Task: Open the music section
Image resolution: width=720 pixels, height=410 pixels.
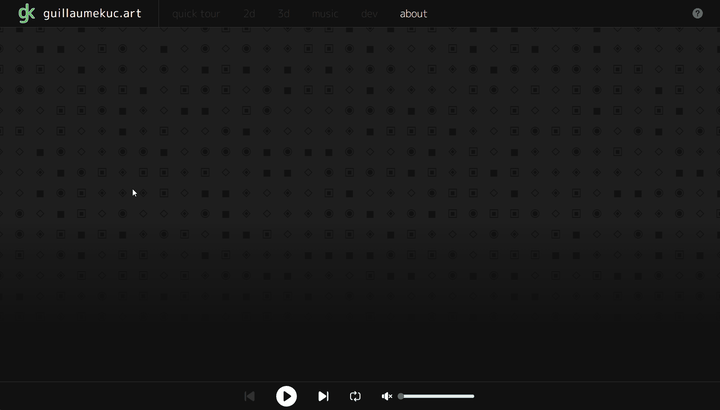Action: (325, 14)
